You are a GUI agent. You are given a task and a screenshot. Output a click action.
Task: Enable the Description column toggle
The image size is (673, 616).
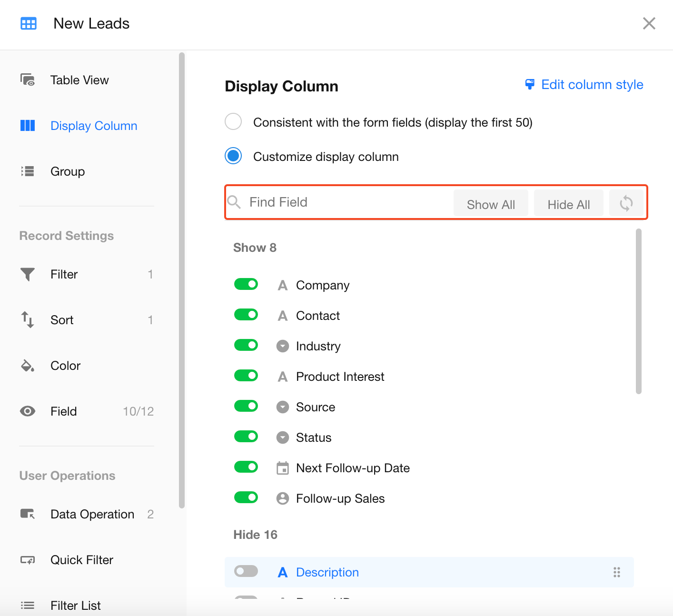coord(246,571)
